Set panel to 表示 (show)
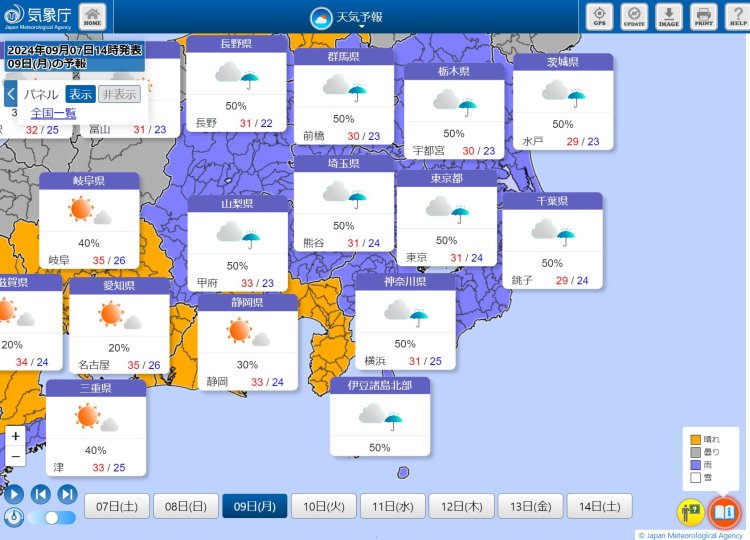Viewport: 750px width, 540px height. [81, 94]
